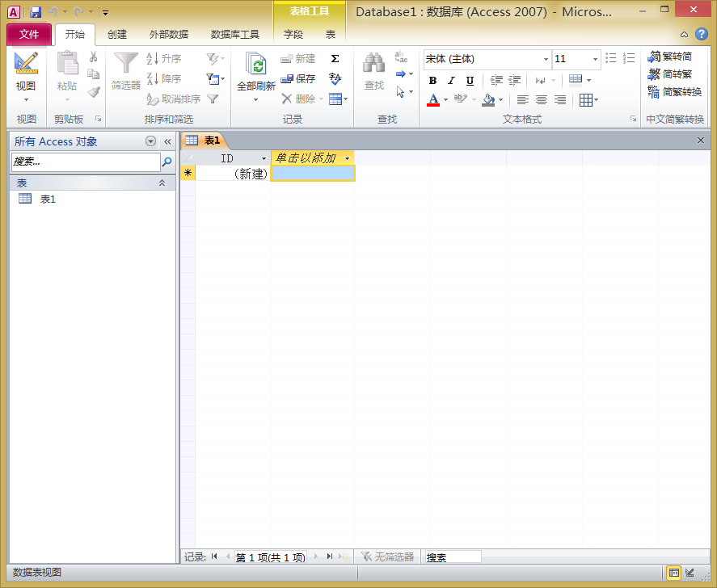Click the 单击以添加 column header
Image resolution: width=717 pixels, height=588 pixels.
point(312,158)
